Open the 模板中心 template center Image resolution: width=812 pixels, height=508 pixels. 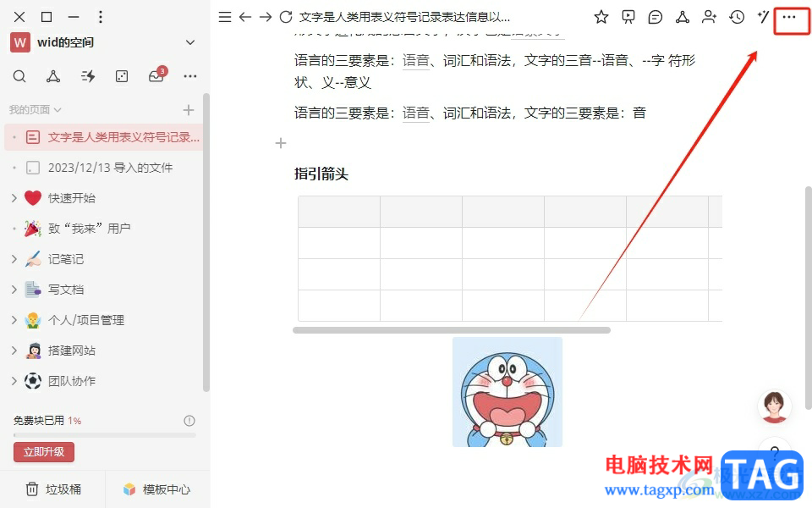[x=157, y=489]
